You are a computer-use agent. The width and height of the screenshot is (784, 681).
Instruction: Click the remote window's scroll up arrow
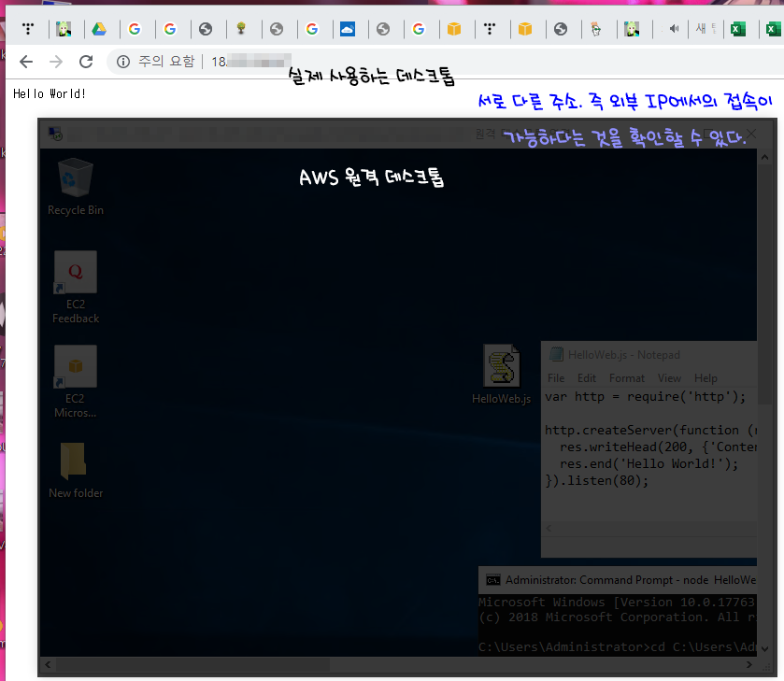[764, 157]
